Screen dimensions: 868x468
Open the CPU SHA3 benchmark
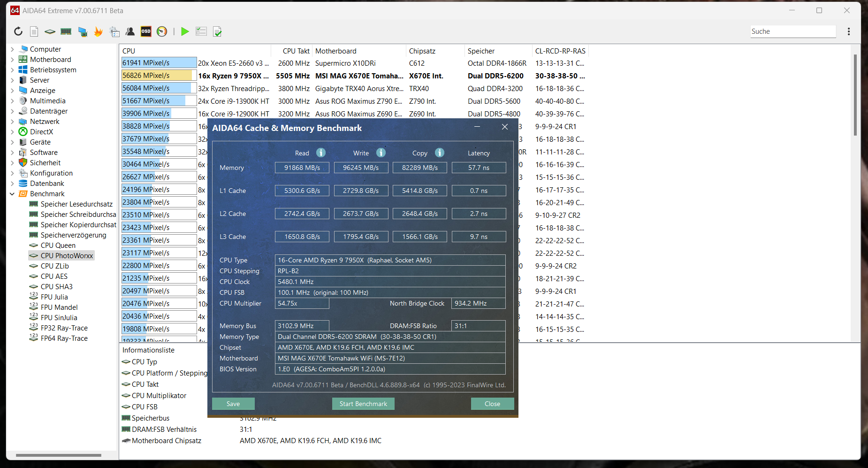(56, 286)
